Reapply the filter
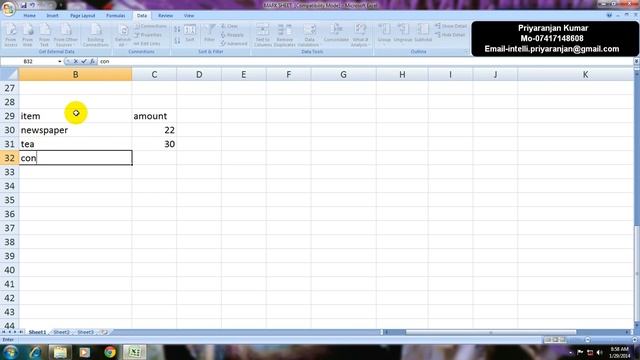The image size is (640, 360). (232, 35)
